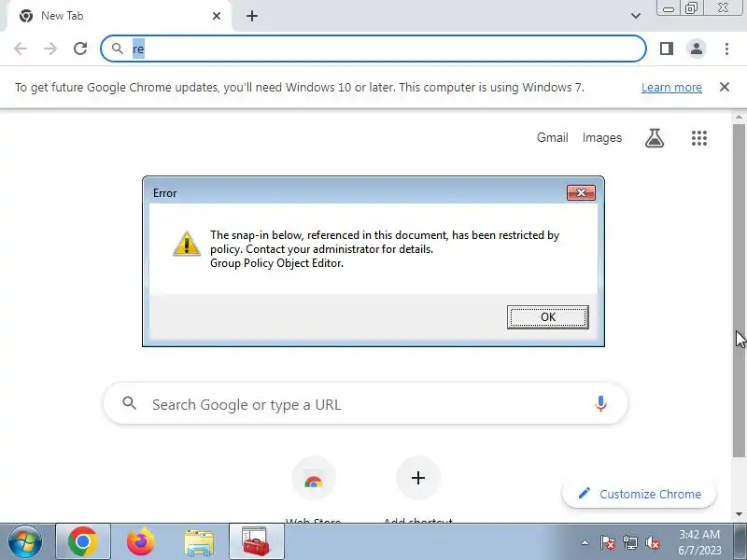Open the Google apps grid
The width and height of the screenshot is (747, 560).
(698, 138)
